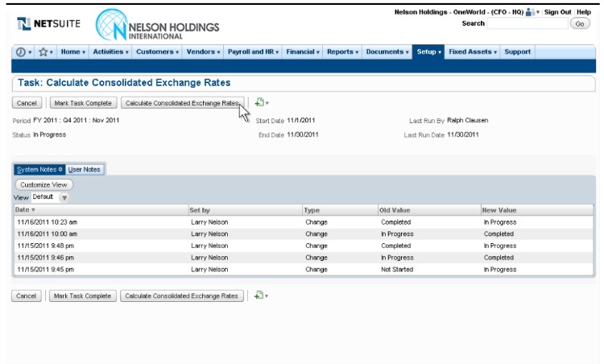
Task: Open the Documents menu
Action: (x=387, y=52)
